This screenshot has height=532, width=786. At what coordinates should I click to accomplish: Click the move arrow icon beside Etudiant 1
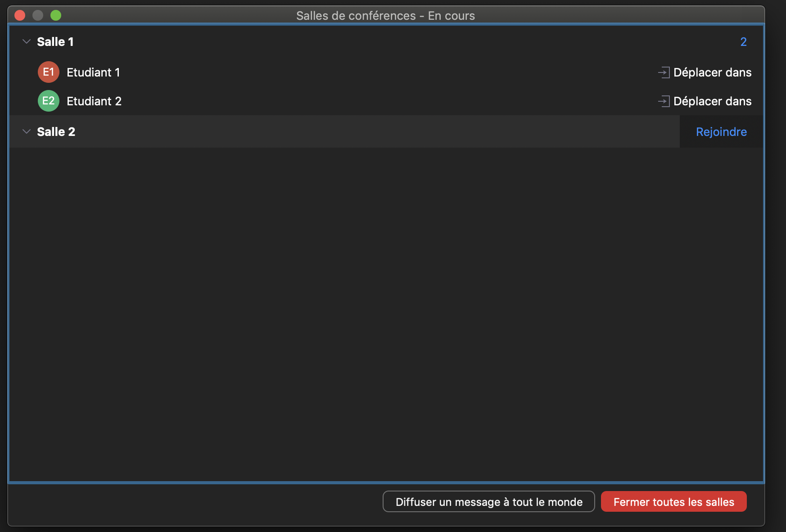664,72
